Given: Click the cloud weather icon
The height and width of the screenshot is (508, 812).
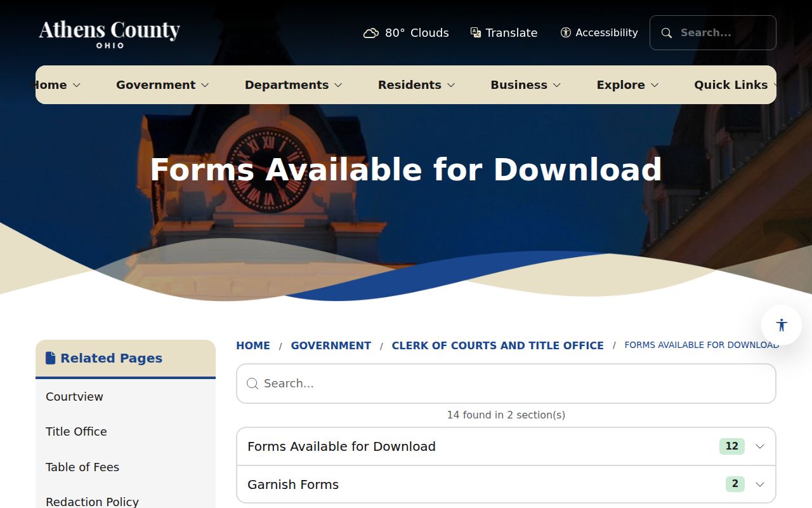Looking at the screenshot, I should point(370,33).
